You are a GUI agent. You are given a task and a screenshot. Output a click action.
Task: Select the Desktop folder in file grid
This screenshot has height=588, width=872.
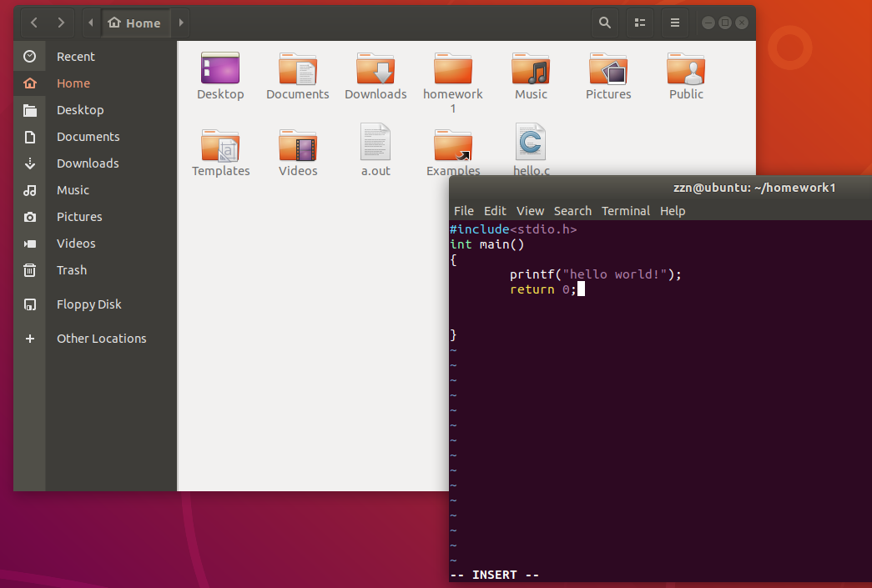[x=220, y=68]
